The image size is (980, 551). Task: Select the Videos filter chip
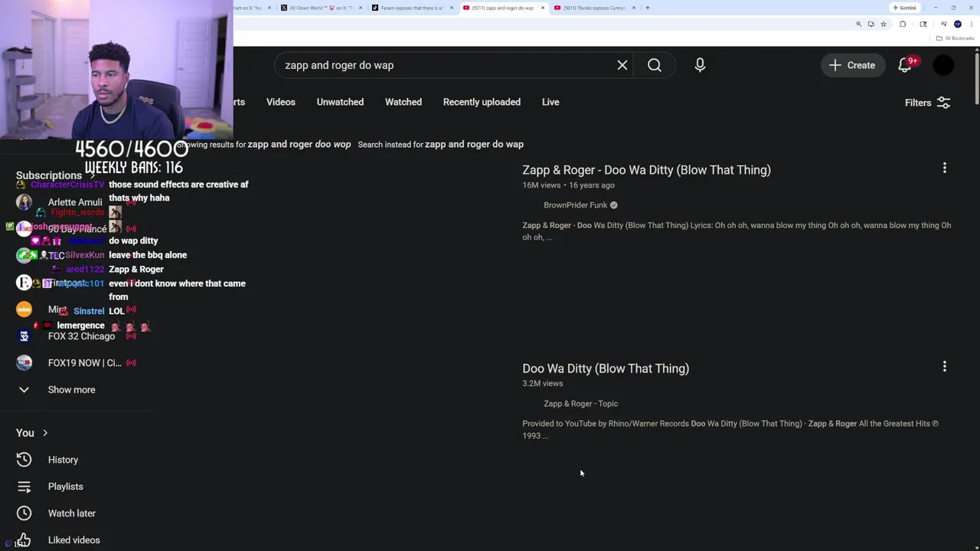tap(281, 102)
